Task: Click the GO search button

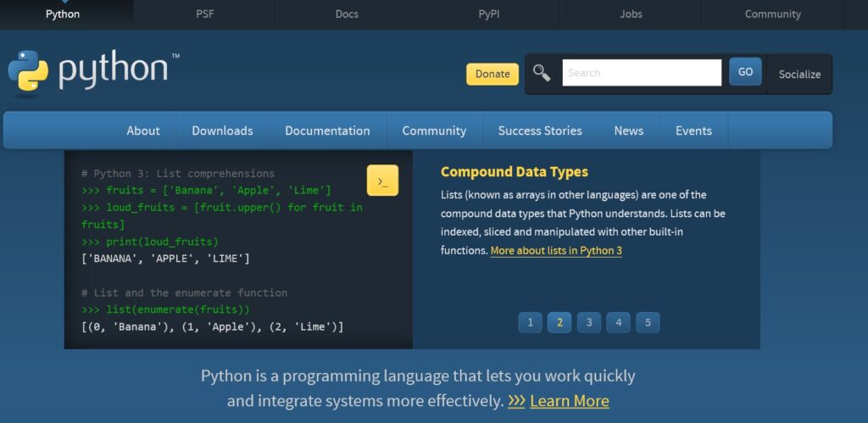Action: click(745, 72)
